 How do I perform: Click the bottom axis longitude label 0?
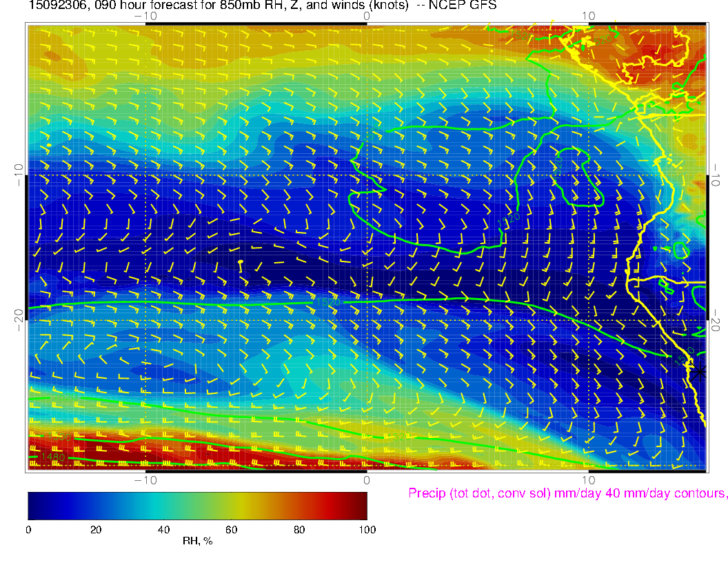[x=367, y=480]
